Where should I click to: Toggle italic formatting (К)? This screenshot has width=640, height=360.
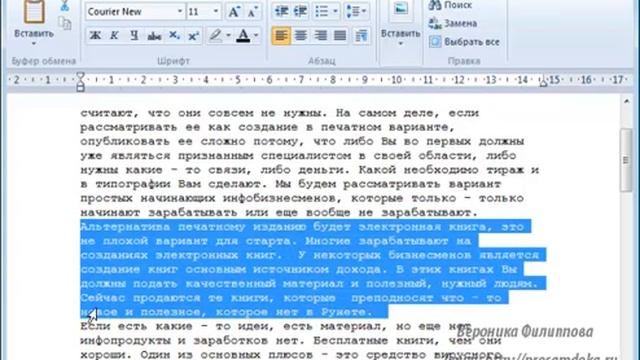115,36
